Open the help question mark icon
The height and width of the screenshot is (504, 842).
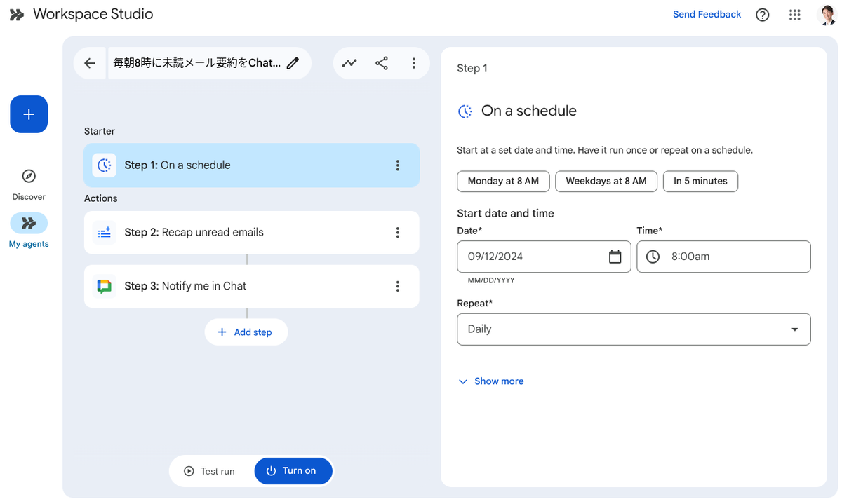click(763, 15)
